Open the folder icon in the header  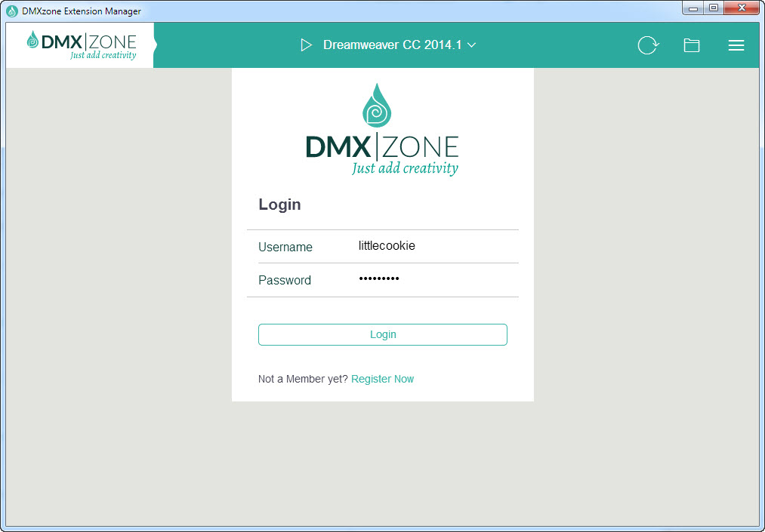click(691, 45)
